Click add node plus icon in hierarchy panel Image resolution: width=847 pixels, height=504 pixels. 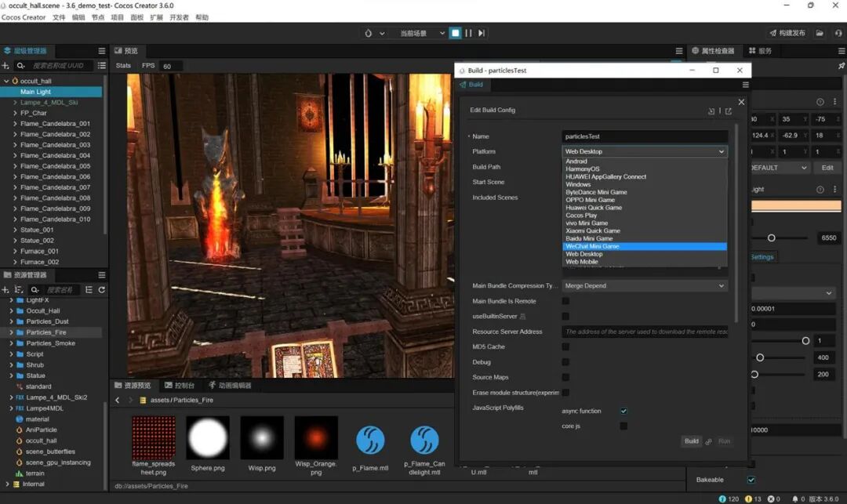[x=5, y=65]
